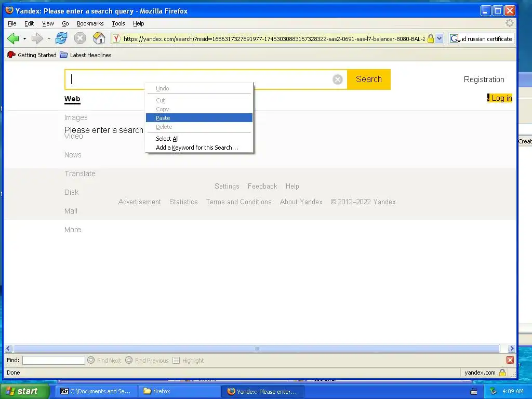The width and height of the screenshot is (532, 399).
Task: Clear the Yandex search box with X icon
Action: [337, 79]
